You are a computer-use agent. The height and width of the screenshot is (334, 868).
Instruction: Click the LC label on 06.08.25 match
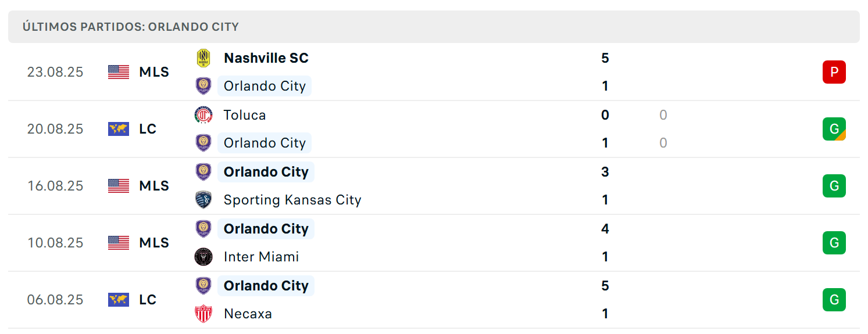tap(148, 300)
